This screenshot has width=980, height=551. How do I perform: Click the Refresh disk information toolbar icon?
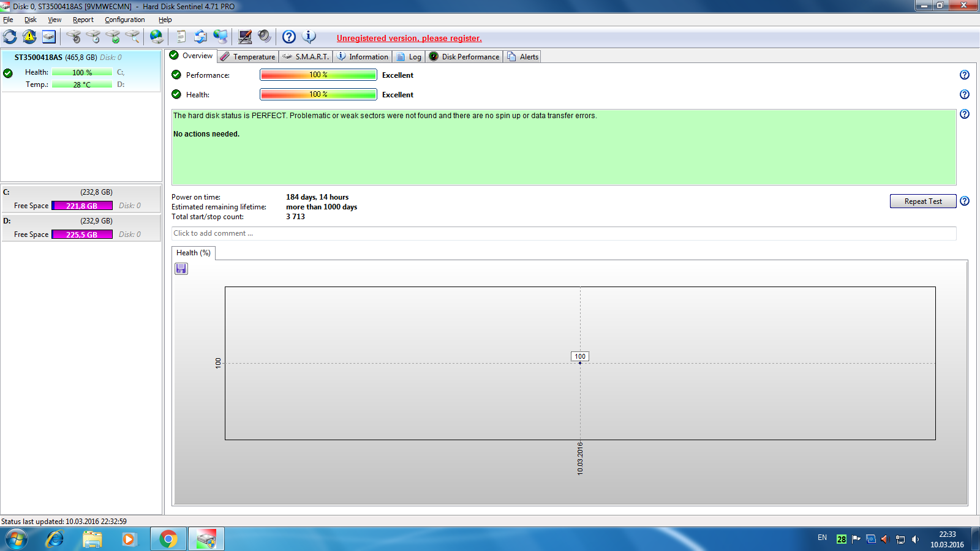pos(10,37)
